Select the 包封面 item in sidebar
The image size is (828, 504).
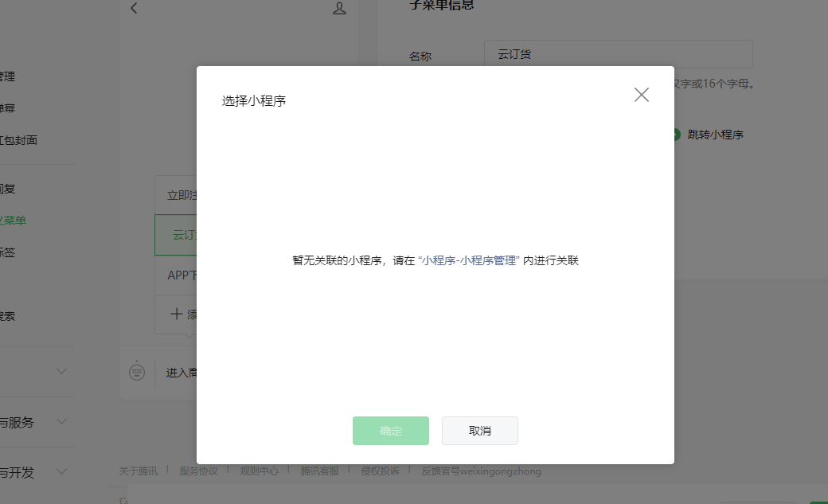point(18,140)
